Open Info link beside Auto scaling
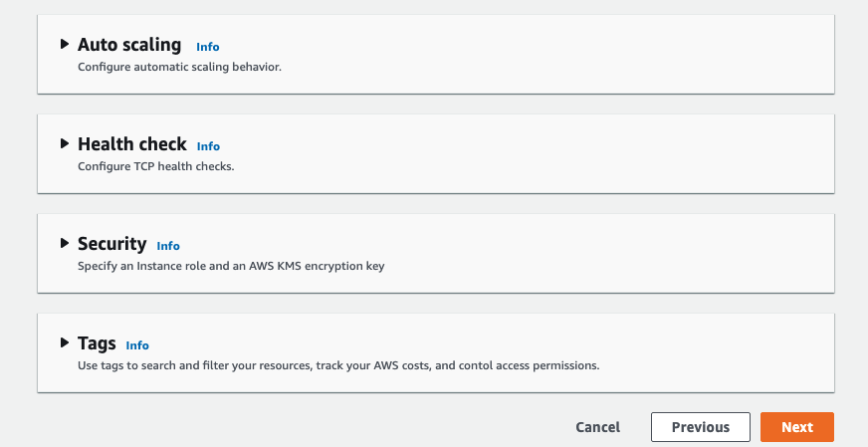The width and height of the screenshot is (868, 447). coord(207,47)
